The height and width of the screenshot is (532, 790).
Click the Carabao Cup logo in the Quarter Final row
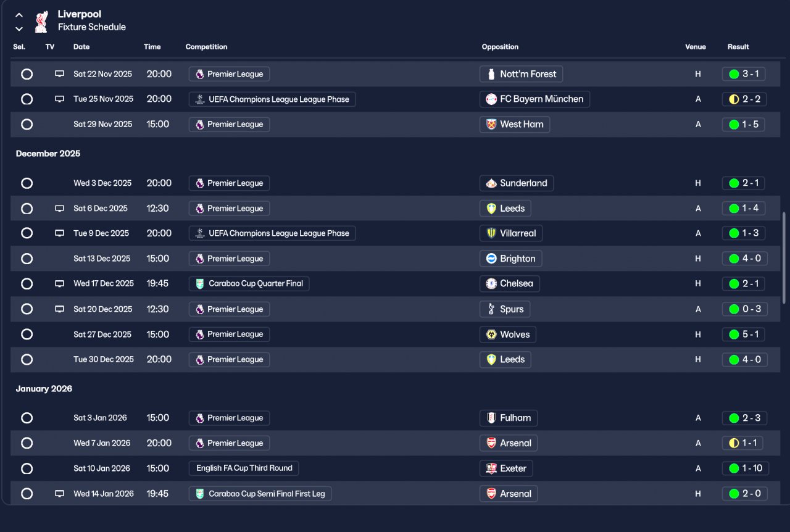click(200, 284)
